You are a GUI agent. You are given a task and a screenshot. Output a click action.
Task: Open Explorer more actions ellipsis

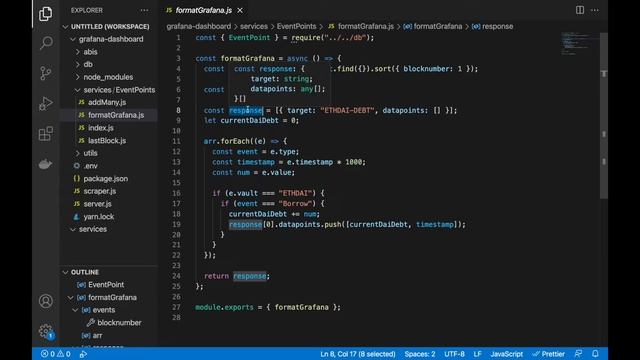[144, 10]
